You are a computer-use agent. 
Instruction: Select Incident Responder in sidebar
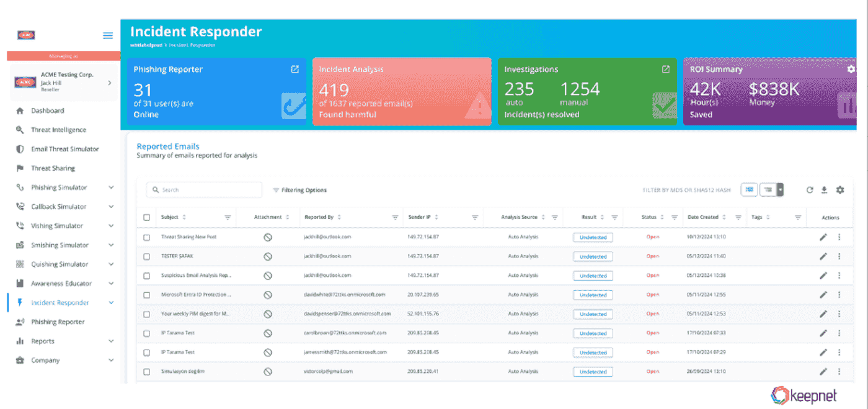(x=60, y=303)
